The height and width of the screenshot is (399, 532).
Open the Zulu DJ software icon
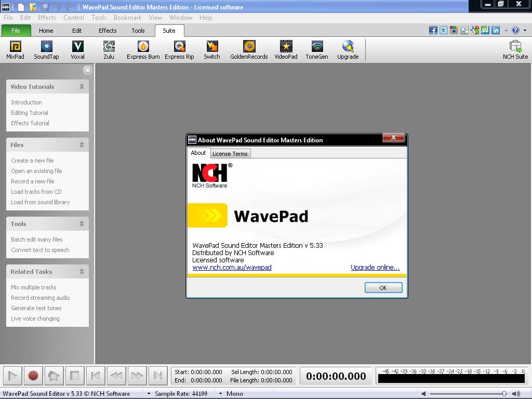click(x=109, y=50)
